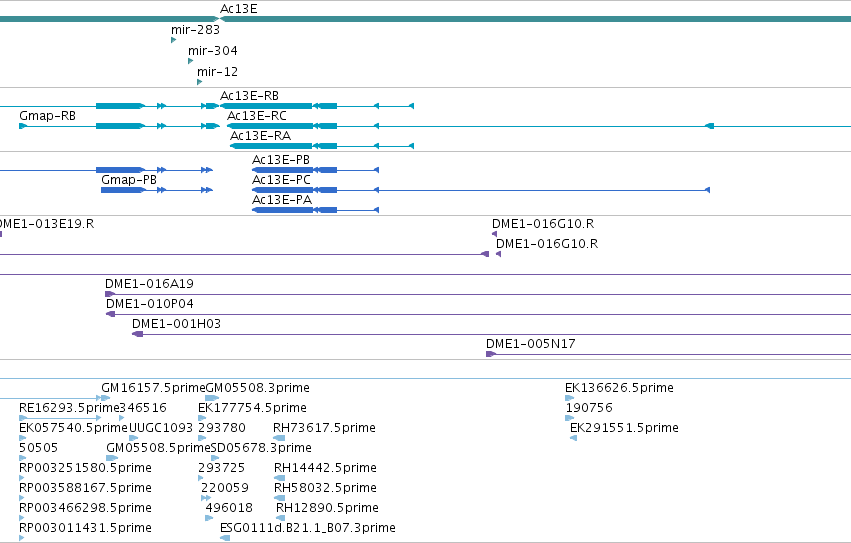Select the GM05508.3prime EST label
Viewport: 851px width, 543px height.
[x=257, y=388]
